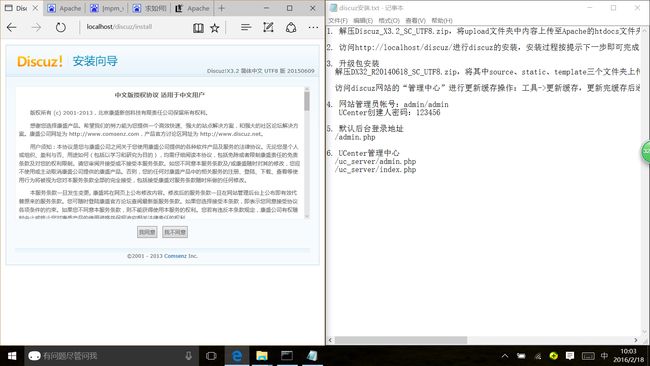Open the Action Center notifications
The width and height of the screenshot is (650, 366).
[x=570, y=356]
